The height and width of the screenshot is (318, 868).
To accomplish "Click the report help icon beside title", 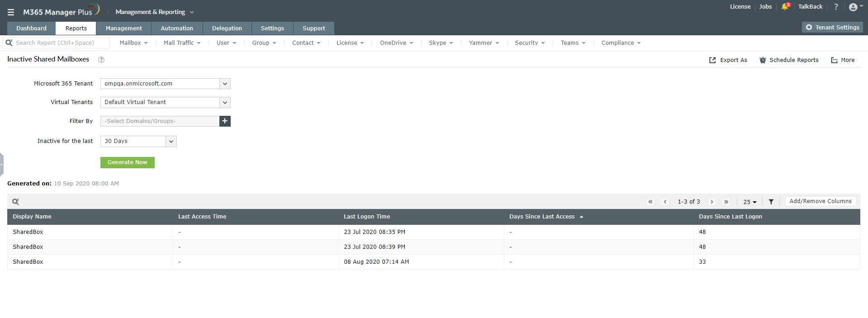I will (x=101, y=60).
